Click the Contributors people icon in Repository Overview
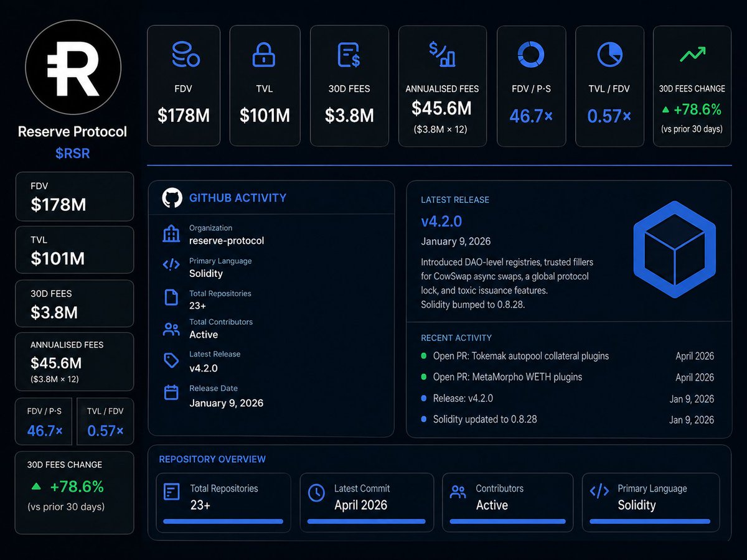The width and height of the screenshot is (747, 560). [458, 492]
